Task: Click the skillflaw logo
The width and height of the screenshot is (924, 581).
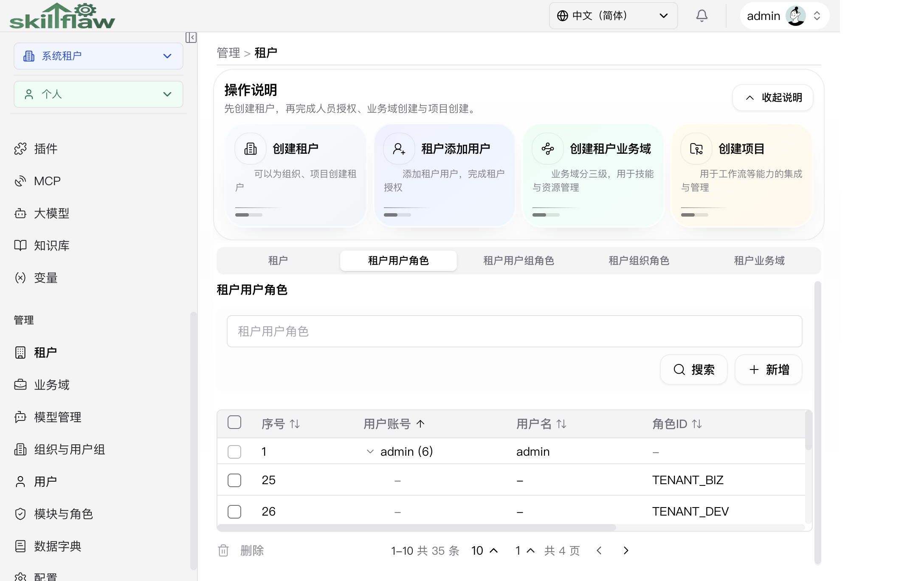Action: tap(62, 16)
